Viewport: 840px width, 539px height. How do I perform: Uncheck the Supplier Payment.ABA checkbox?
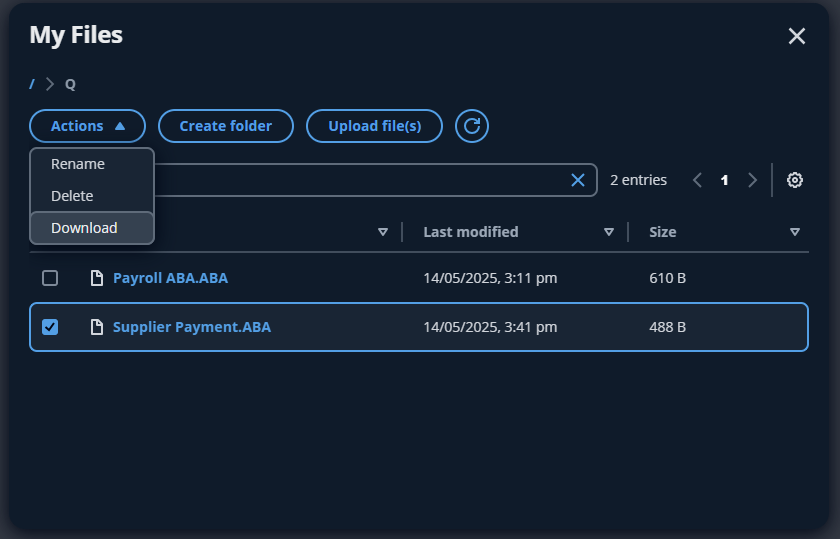click(50, 327)
